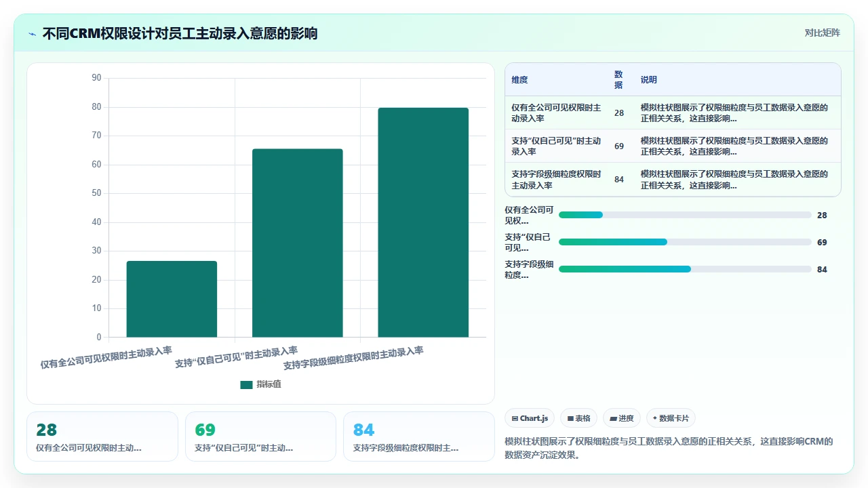The width and height of the screenshot is (868, 488).
Task: Click the bar for 仅有全公司可见权限时主动录入率
Action: coord(172,299)
